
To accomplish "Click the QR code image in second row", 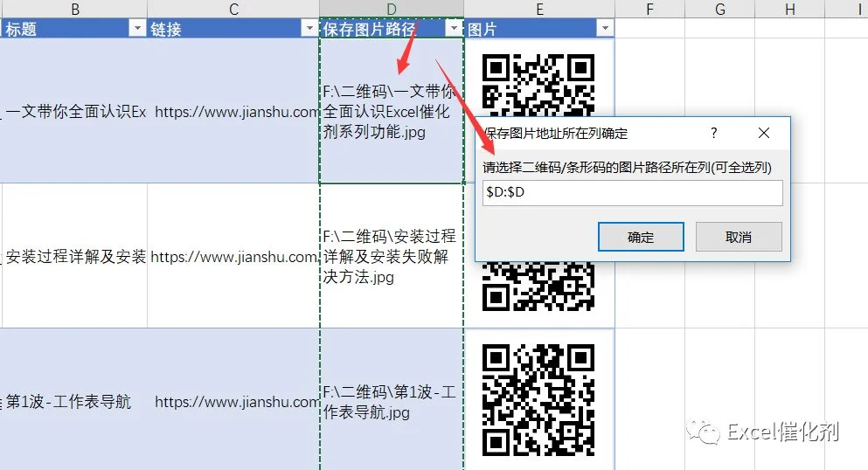I will click(538, 287).
